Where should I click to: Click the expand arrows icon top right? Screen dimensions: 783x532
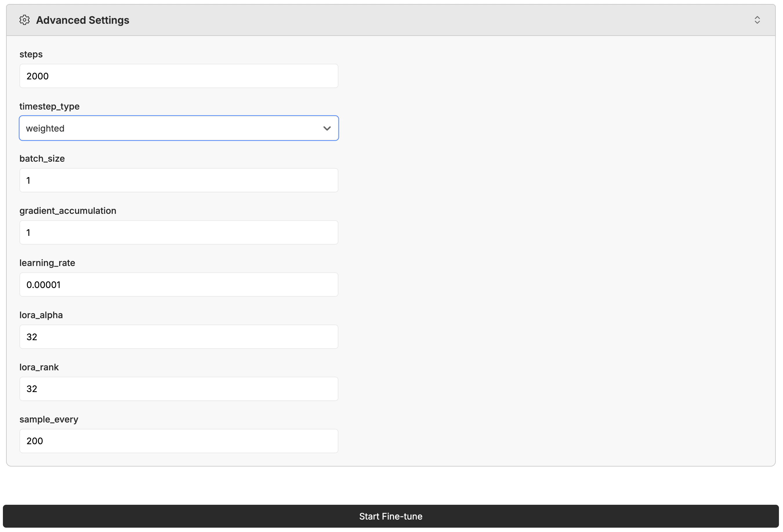[757, 20]
